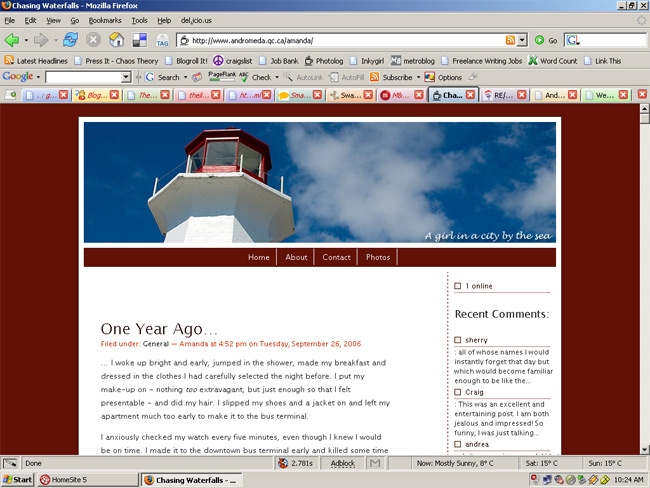Open the Photos link in blog navigation
Image resolution: width=650 pixels, height=488 pixels.
(x=378, y=257)
